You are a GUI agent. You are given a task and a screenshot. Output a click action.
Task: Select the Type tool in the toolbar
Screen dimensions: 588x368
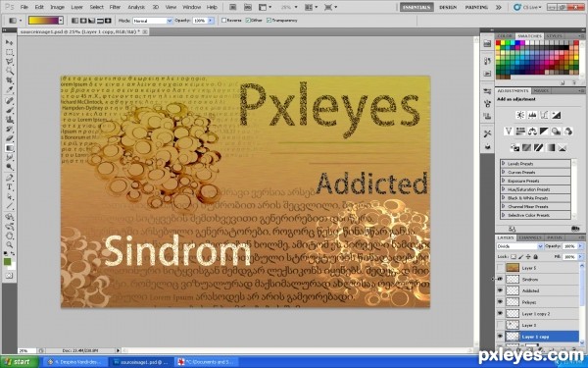tap(10, 187)
